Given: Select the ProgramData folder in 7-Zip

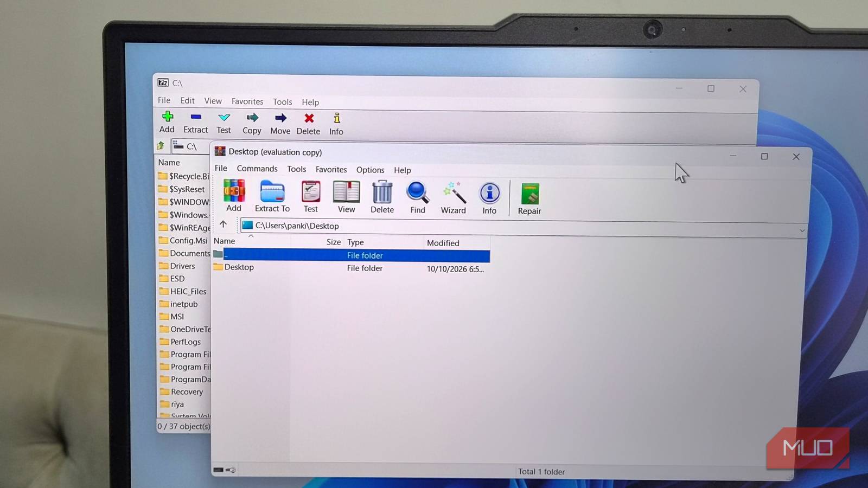Looking at the screenshot, I should click(185, 379).
